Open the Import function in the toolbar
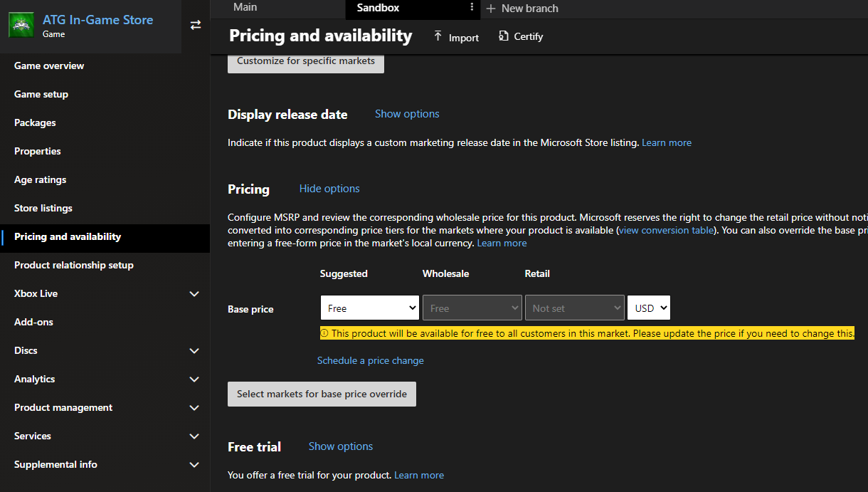Viewport: 868px width, 492px height. (x=455, y=37)
